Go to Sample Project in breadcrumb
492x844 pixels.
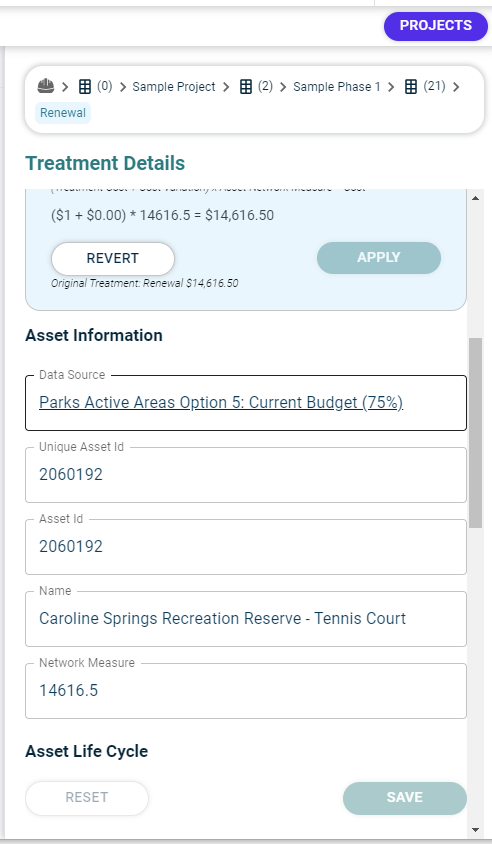point(174,87)
